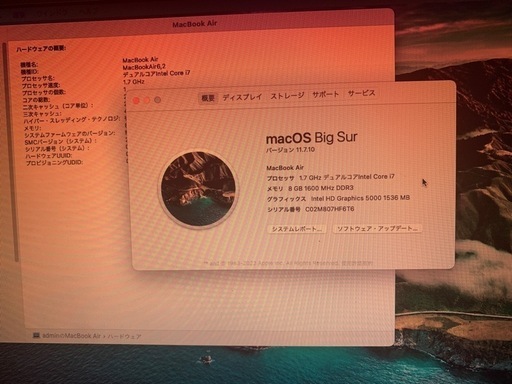The image size is (512, 384).
Task: Click the ソフトウェア・アップデート button
Action: (x=377, y=229)
